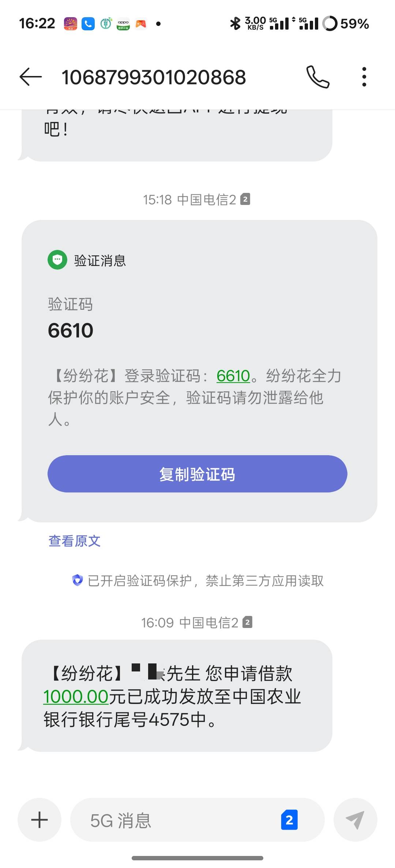
Task: Tap the verification protection shield icon
Action: [78, 580]
